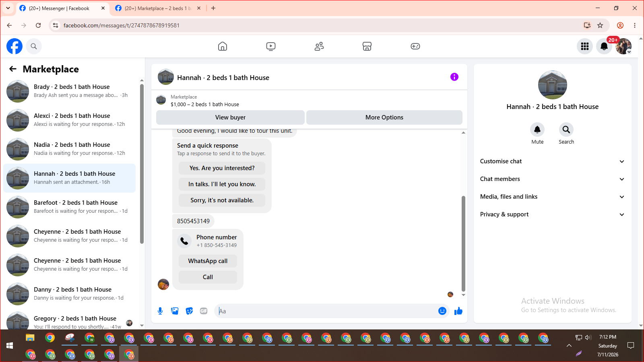644x362 pixels.
Task: Expand the Privacy & support section
Action: click(x=552, y=214)
